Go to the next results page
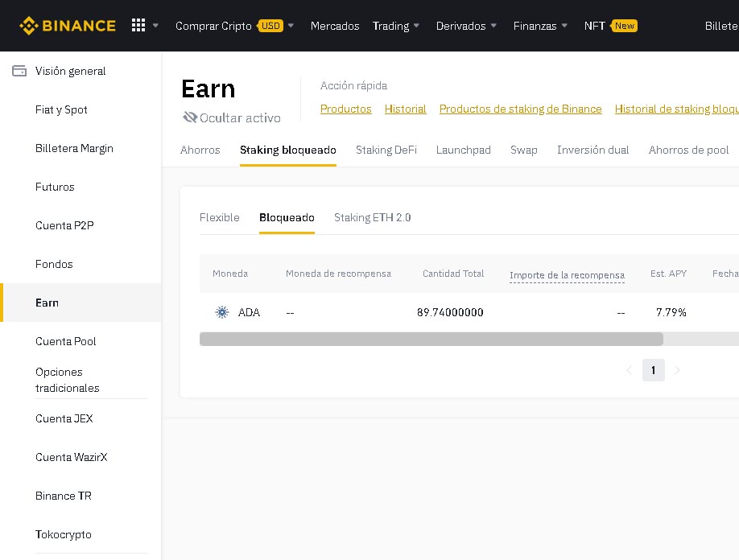Screen dimensions: 739x560 pyautogui.click(x=677, y=370)
